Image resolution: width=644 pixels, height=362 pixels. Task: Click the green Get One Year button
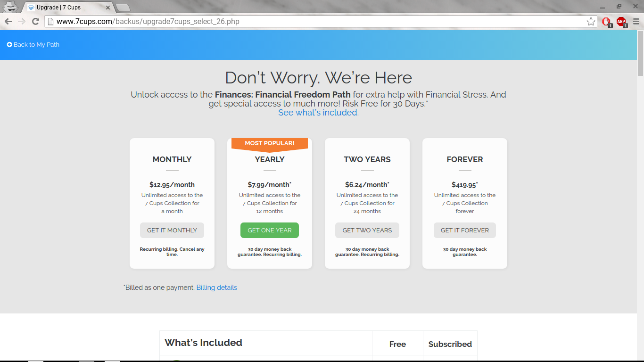[270, 230]
